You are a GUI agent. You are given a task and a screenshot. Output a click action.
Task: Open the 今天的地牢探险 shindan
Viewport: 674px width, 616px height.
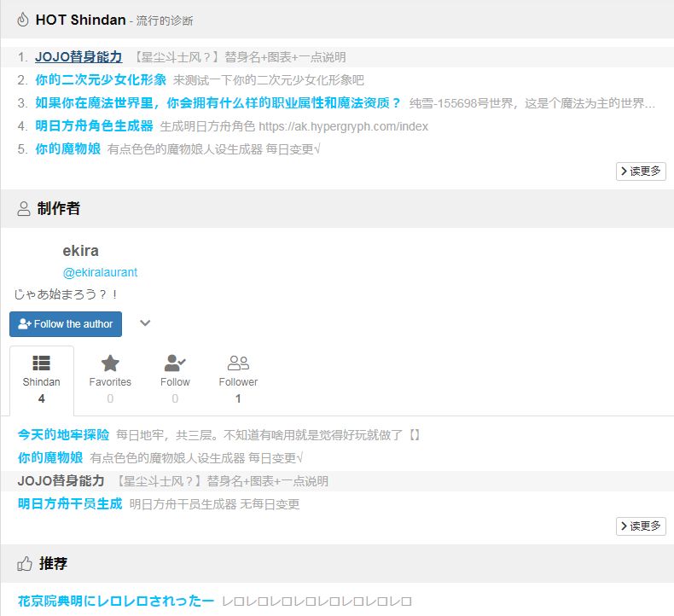tap(63, 435)
